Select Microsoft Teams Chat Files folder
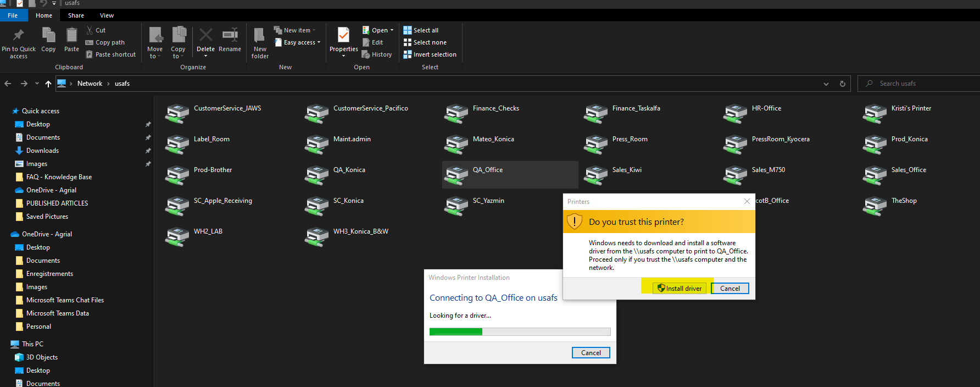Image resolution: width=980 pixels, height=387 pixels. [x=65, y=300]
